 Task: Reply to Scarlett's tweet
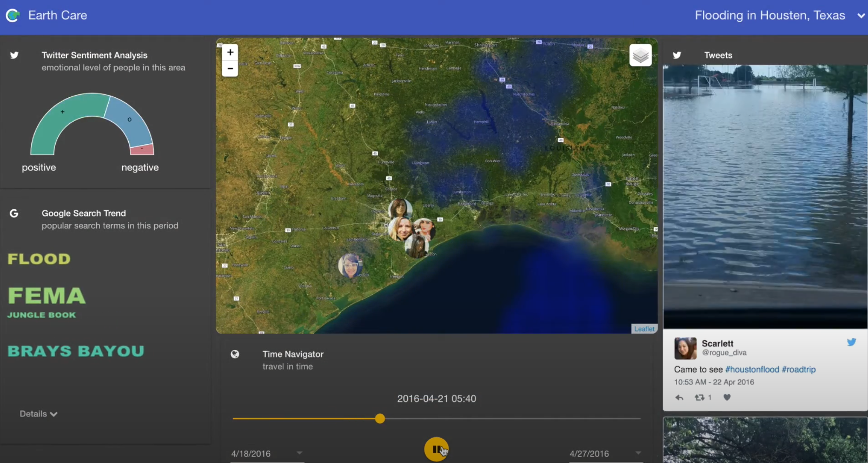click(x=679, y=398)
